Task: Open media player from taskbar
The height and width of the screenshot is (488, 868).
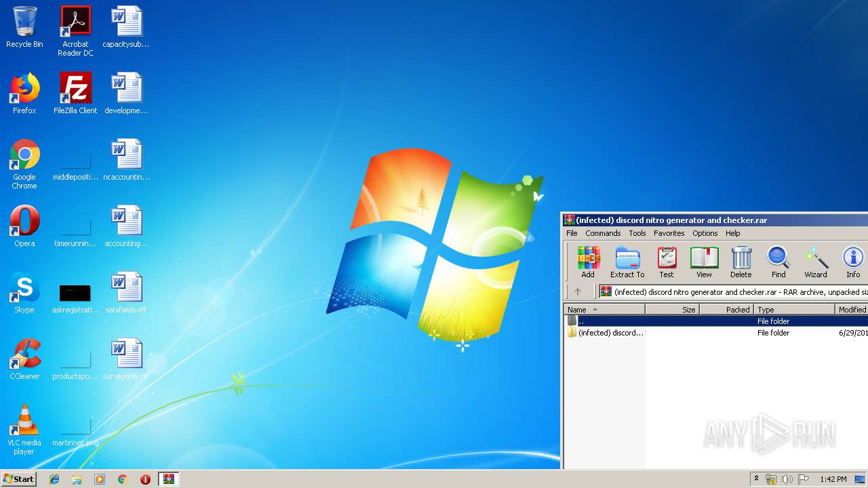Action: tap(100, 479)
